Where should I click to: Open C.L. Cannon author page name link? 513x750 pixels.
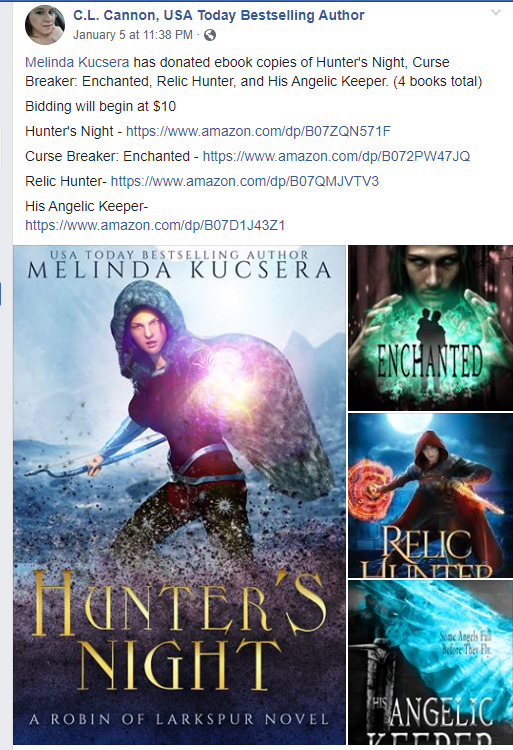tap(218, 15)
